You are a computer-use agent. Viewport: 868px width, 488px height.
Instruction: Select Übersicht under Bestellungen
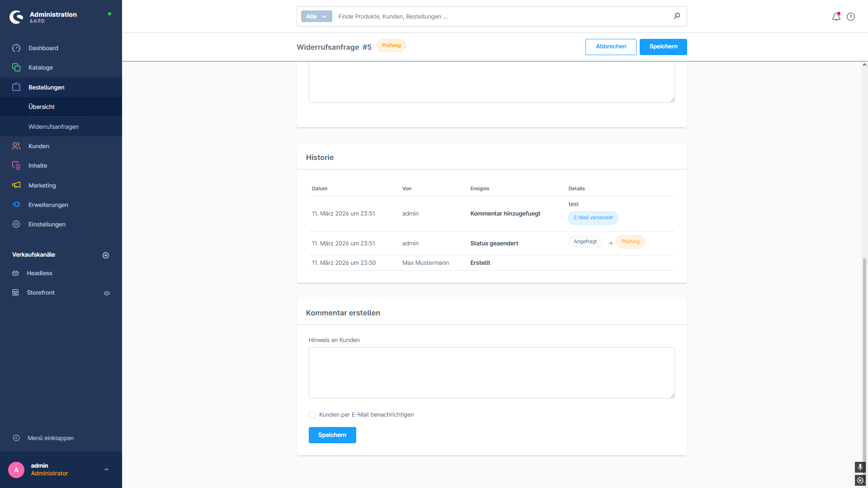pos(42,107)
